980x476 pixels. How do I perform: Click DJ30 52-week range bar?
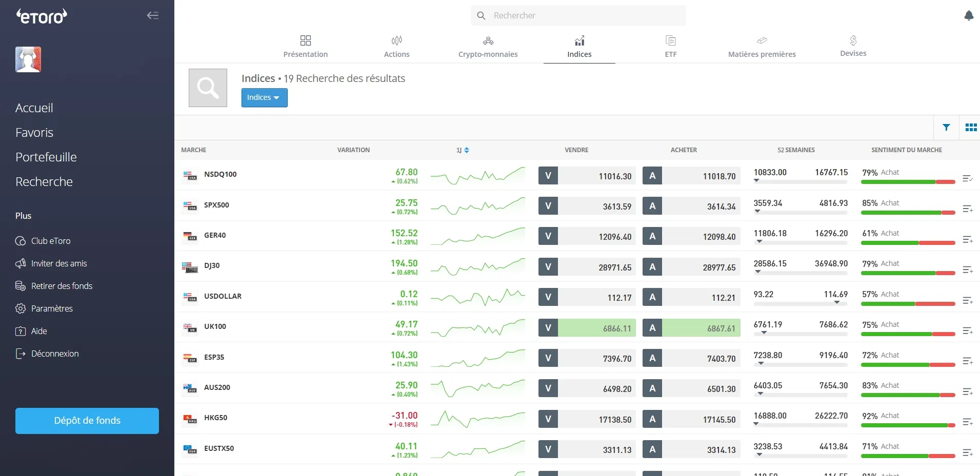801,273
